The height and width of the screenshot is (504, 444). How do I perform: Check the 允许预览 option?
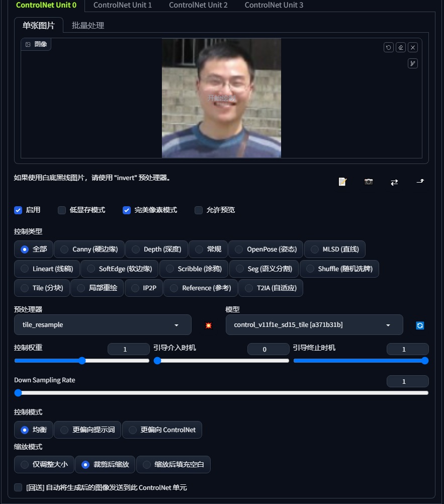pos(199,210)
